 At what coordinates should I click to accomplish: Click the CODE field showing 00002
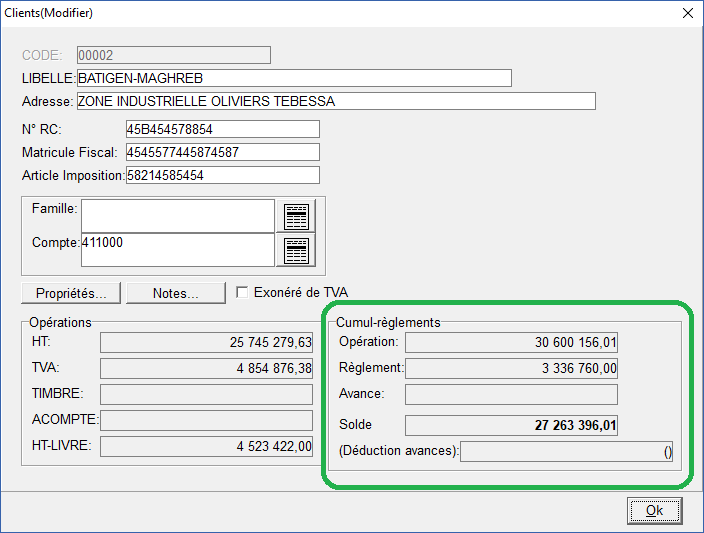point(174,55)
